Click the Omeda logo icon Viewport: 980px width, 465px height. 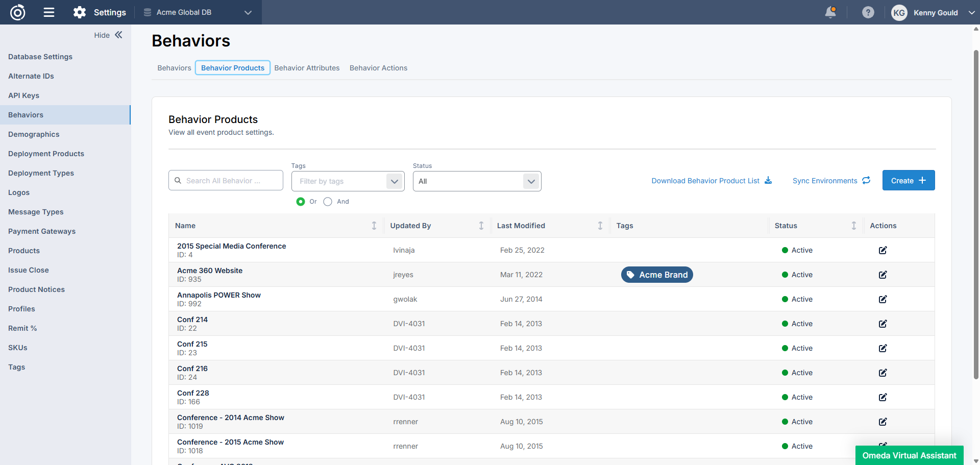18,12
